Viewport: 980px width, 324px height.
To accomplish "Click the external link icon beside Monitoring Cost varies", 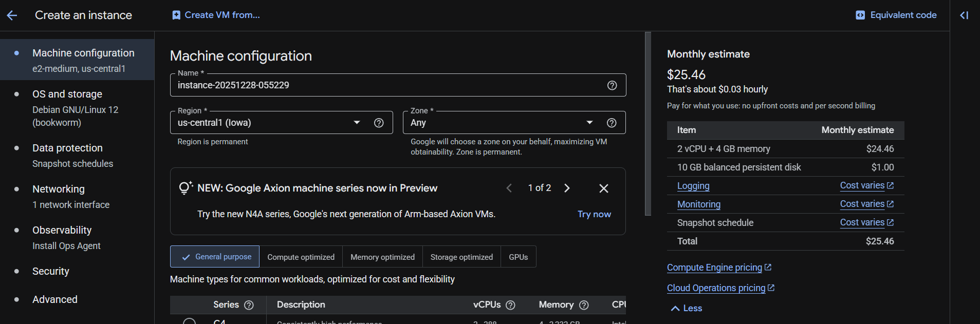I will coord(891,204).
